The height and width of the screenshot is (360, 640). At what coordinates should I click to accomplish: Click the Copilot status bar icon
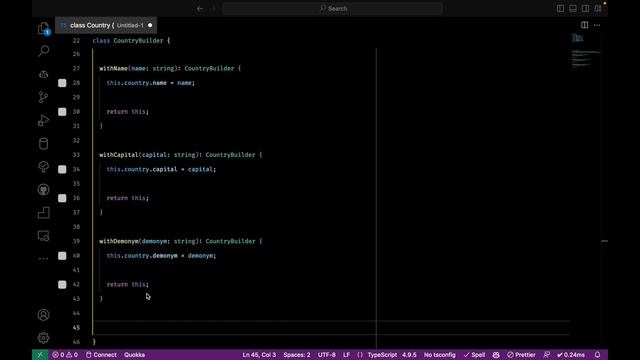tap(496, 355)
